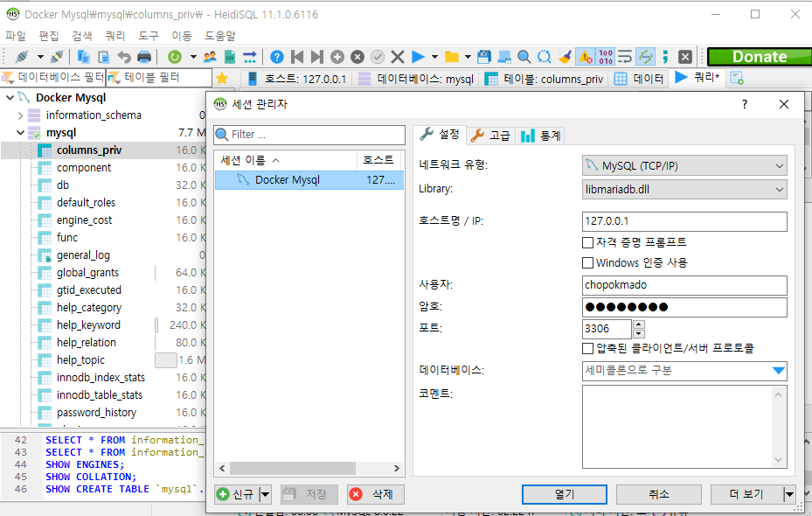Click the delete row circle-x icon
The width and height of the screenshot is (812, 516).
[x=357, y=57]
